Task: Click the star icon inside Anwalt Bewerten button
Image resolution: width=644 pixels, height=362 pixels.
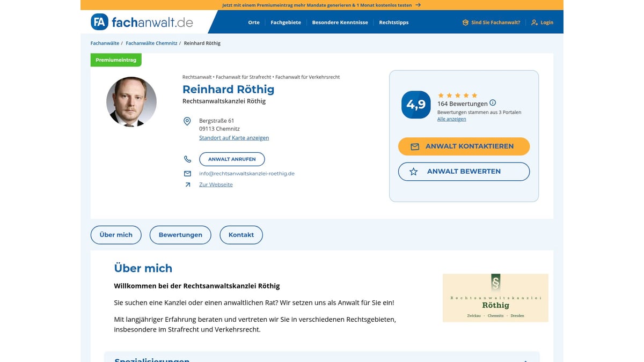Action: [x=413, y=171]
